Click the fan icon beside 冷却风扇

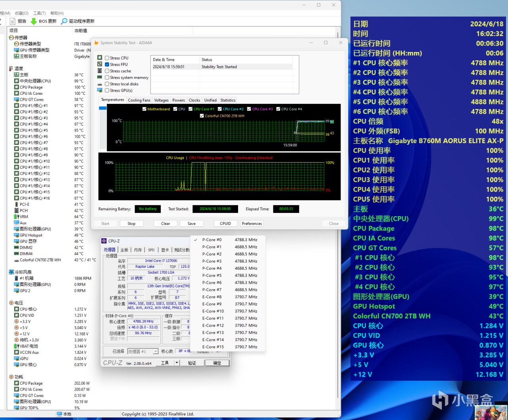click(x=11, y=272)
